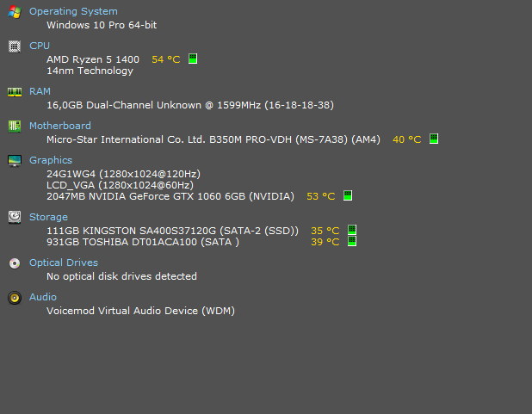Click the Optical Drives disc icon
Screen dimensions: 532x414
click(x=15, y=263)
